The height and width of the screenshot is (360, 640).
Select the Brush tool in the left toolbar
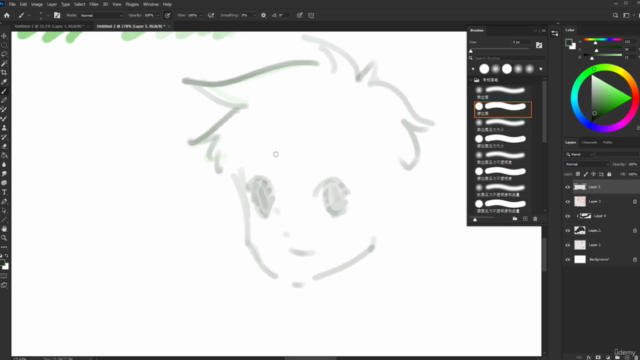(x=4, y=91)
